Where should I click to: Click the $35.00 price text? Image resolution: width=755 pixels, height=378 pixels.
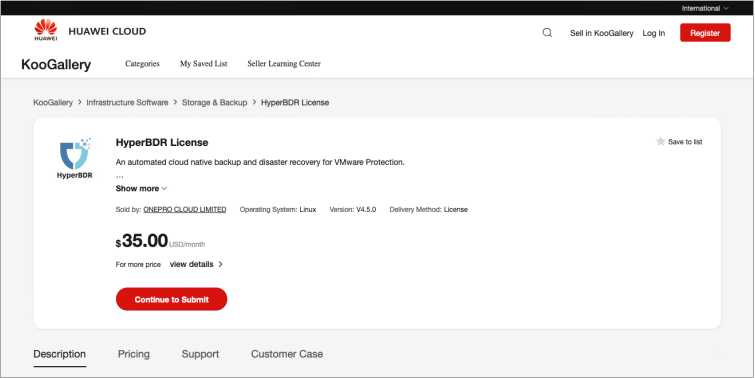pos(142,240)
